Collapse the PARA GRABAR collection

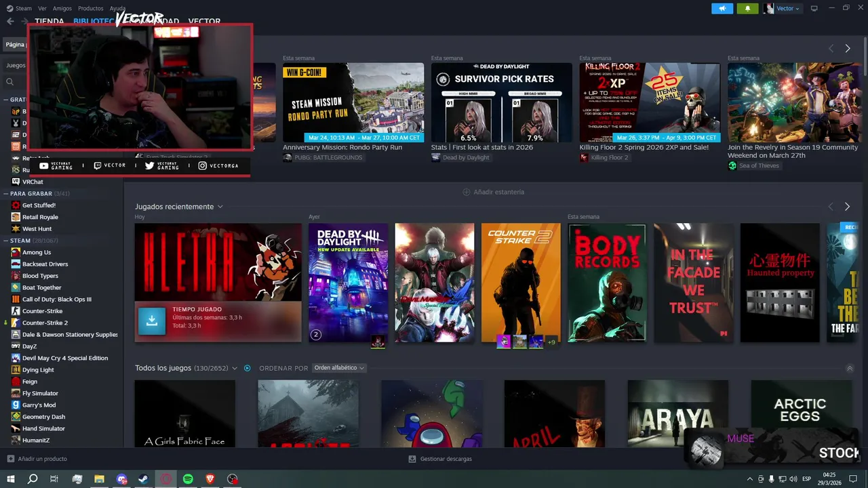[x=5, y=194]
